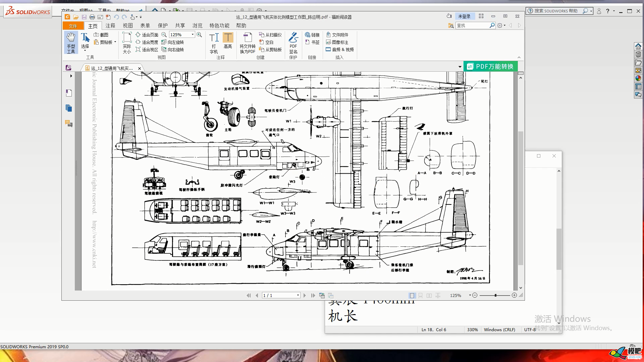Click the minus zoom-out button by slider
This screenshot has width=644, height=362.
pos(475,295)
